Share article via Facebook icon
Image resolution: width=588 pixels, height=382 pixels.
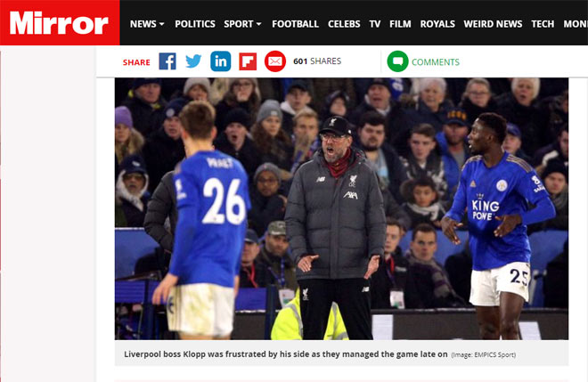coord(167,61)
